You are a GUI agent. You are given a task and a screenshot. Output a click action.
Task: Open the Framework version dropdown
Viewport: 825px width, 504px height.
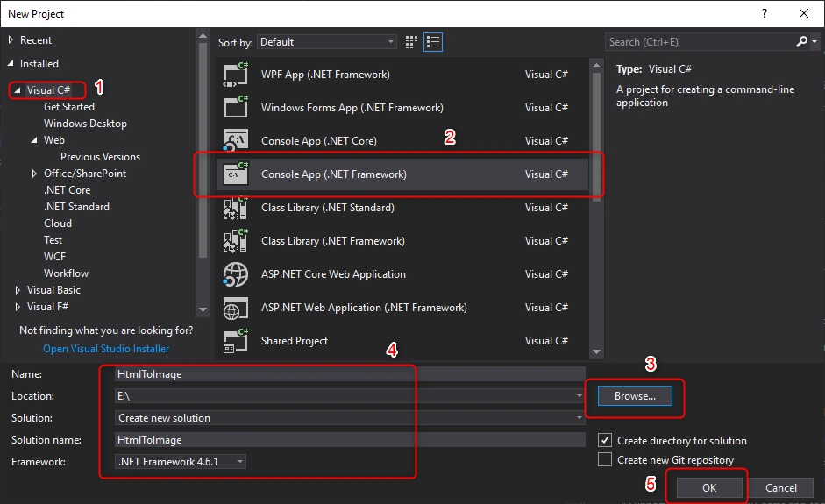point(181,462)
